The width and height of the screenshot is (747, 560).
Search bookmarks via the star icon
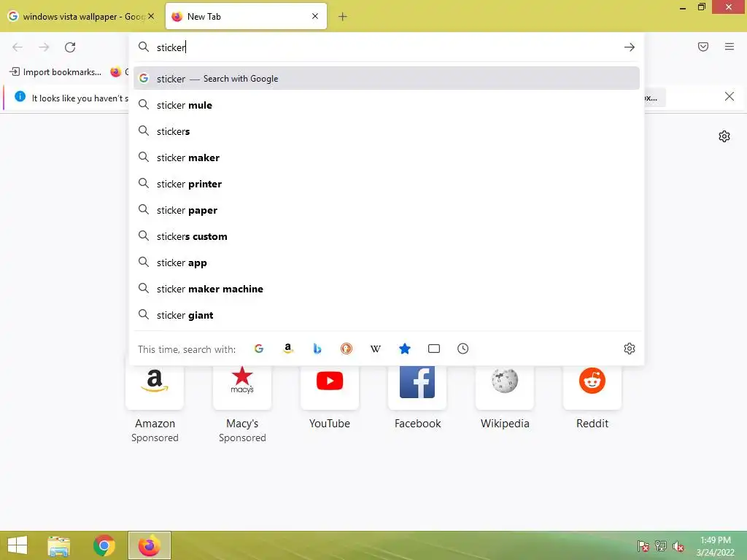(x=404, y=349)
